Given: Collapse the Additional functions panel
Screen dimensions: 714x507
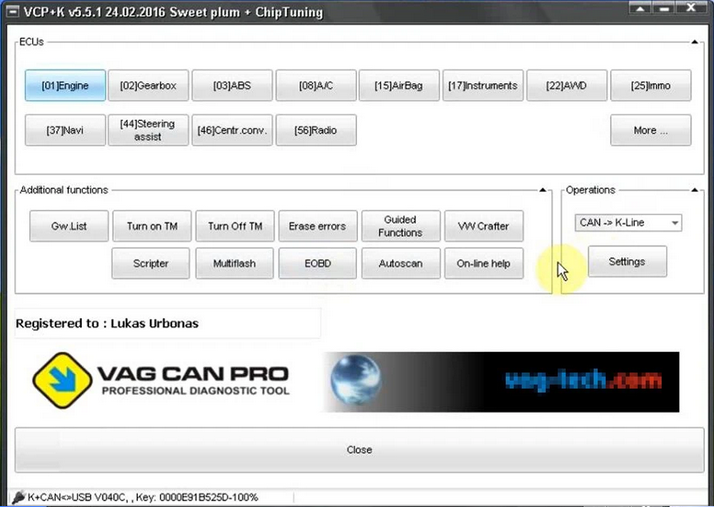Looking at the screenshot, I should tap(543, 190).
